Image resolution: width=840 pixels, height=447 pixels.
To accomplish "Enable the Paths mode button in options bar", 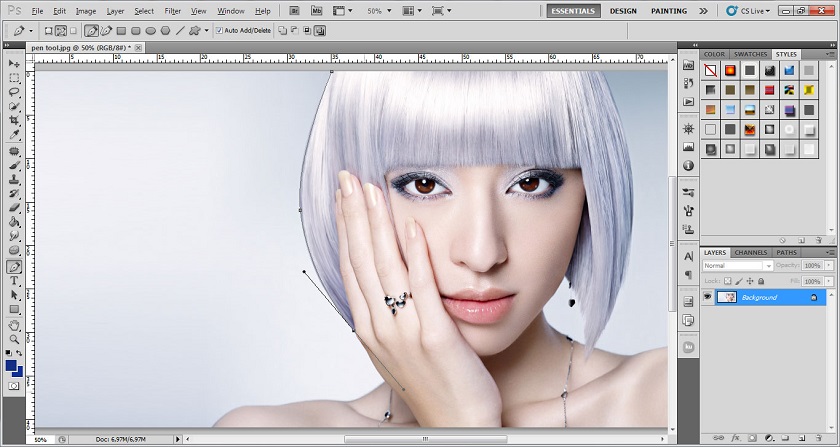I will 62,31.
